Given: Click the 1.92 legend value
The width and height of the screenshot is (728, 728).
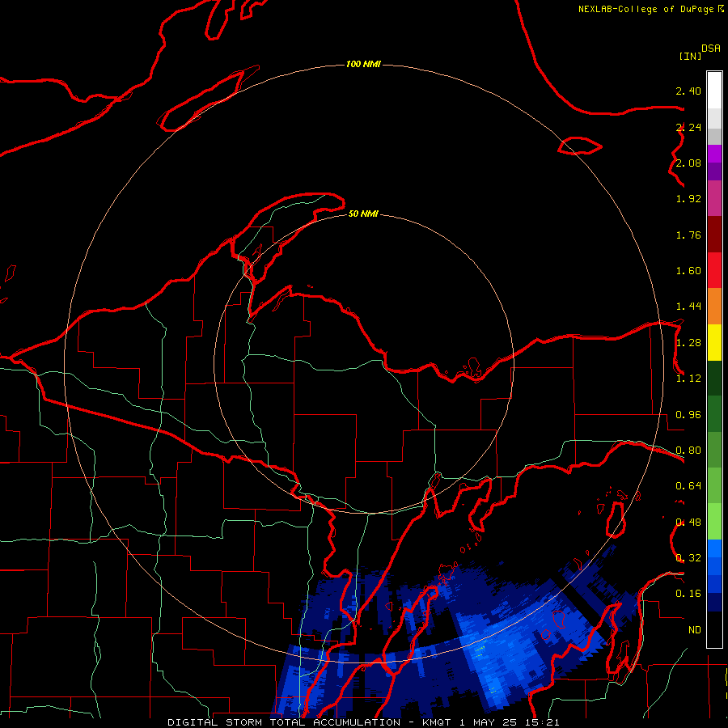Looking at the screenshot, I should (688, 199).
